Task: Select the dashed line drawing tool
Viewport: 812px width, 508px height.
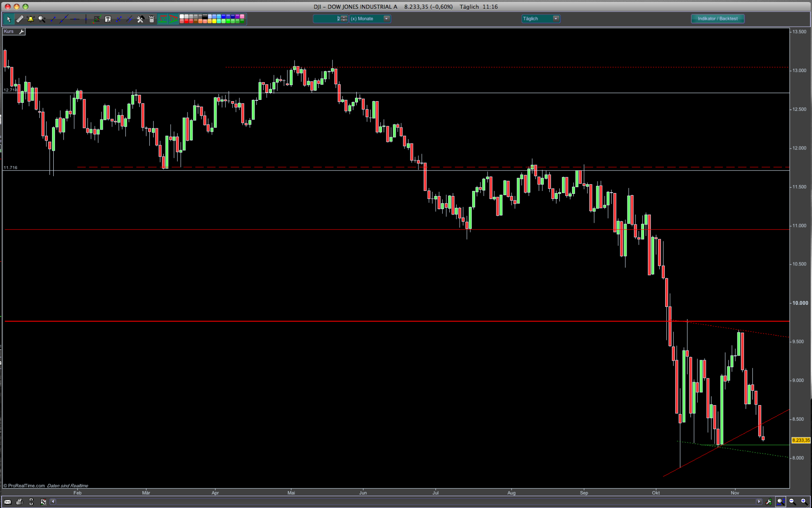Action: (x=119, y=19)
